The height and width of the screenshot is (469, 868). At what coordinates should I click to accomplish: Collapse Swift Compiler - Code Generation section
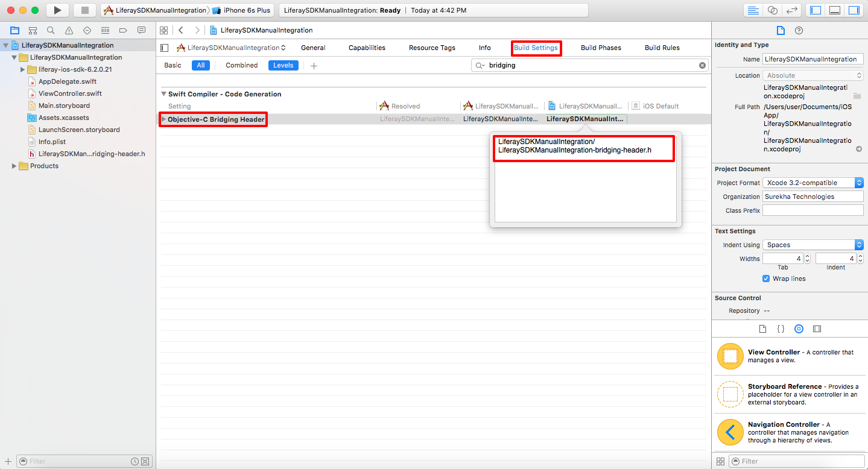coord(163,94)
